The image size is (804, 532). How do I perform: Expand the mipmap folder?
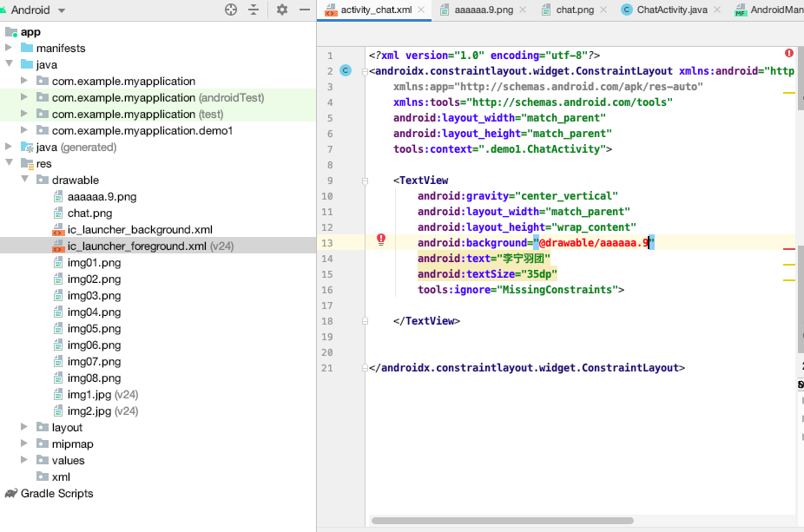pyautogui.click(x=24, y=443)
